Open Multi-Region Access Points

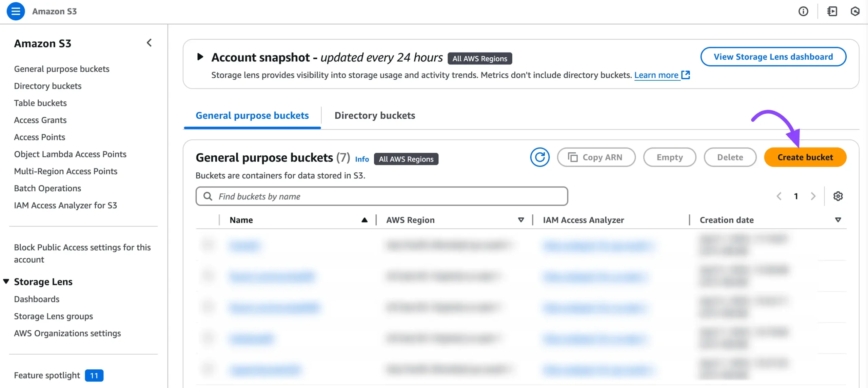tap(66, 171)
